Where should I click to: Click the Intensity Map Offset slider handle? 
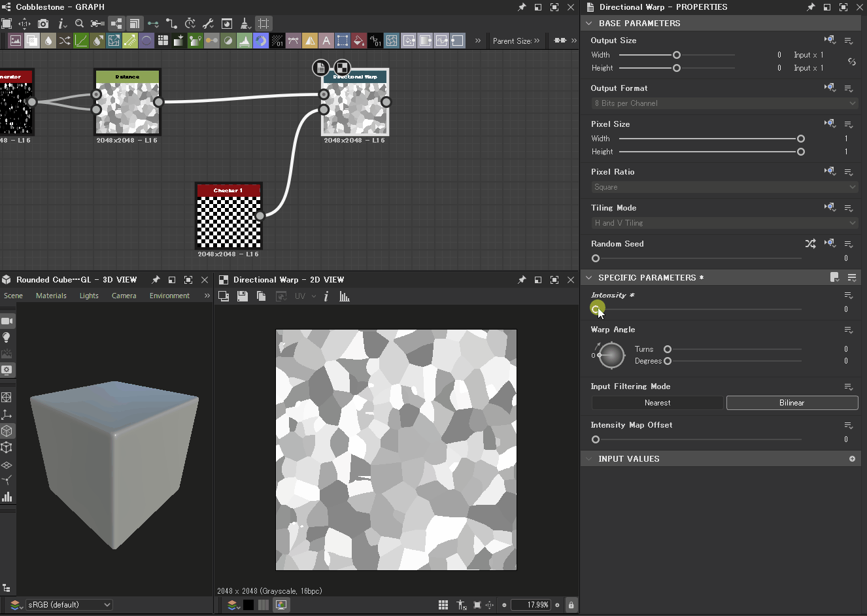point(596,439)
